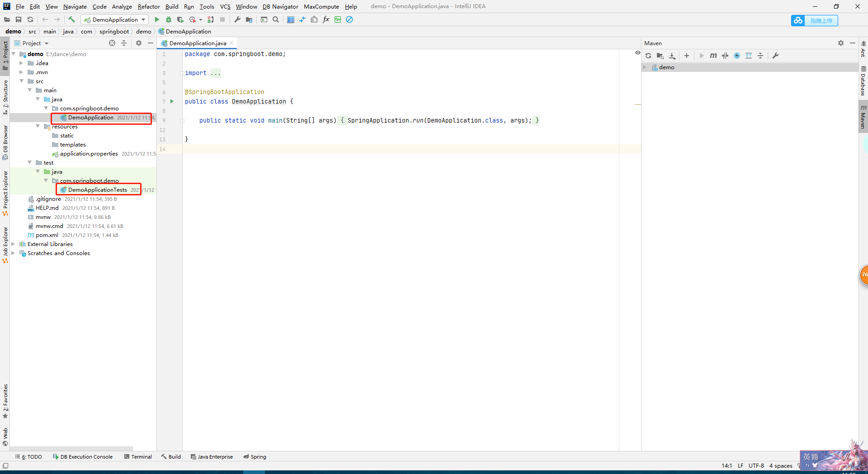Add Maven project with plus icon
Screen dimensions: 868x474
[687, 56]
